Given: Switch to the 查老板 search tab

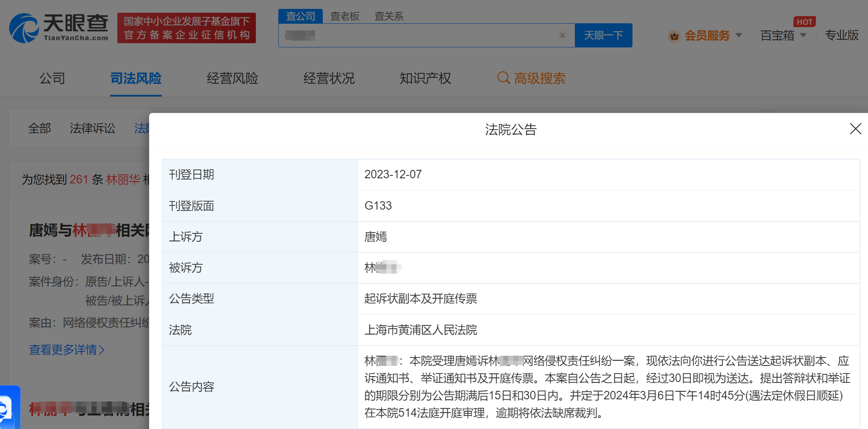Looking at the screenshot, I should tap(345, 16).
